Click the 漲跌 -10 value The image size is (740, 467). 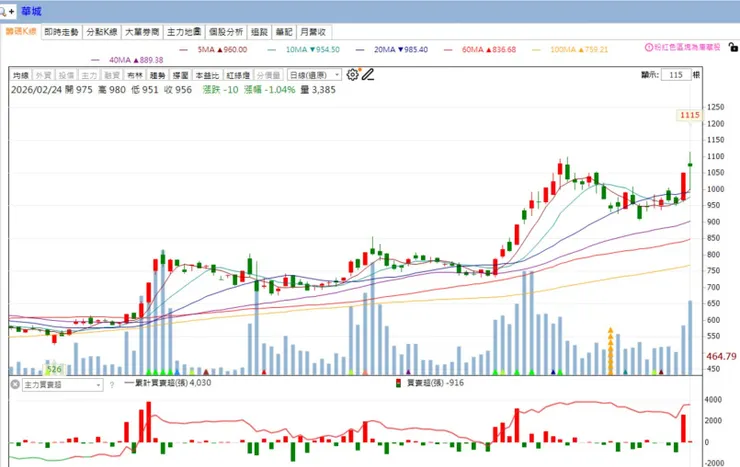[x=220, y=90]
